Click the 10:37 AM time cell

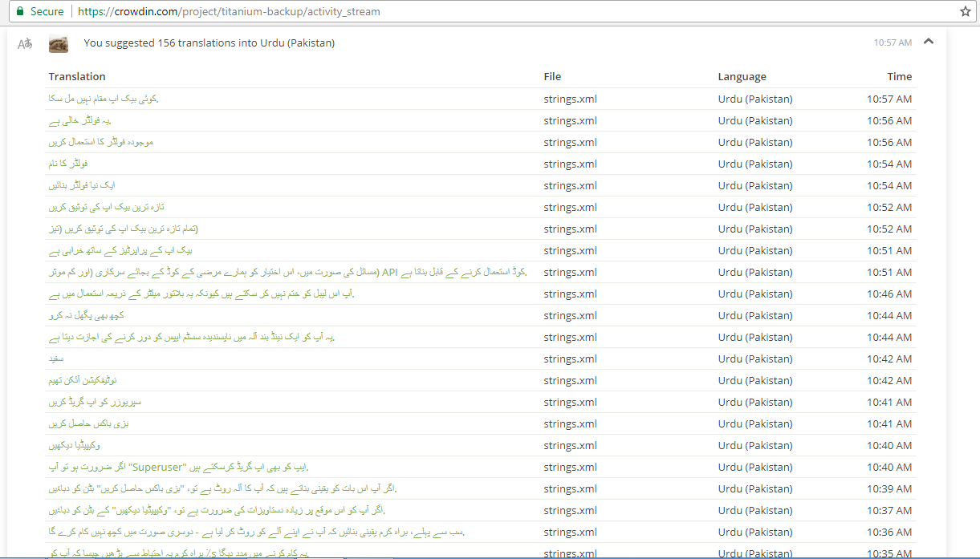point(889,510)
